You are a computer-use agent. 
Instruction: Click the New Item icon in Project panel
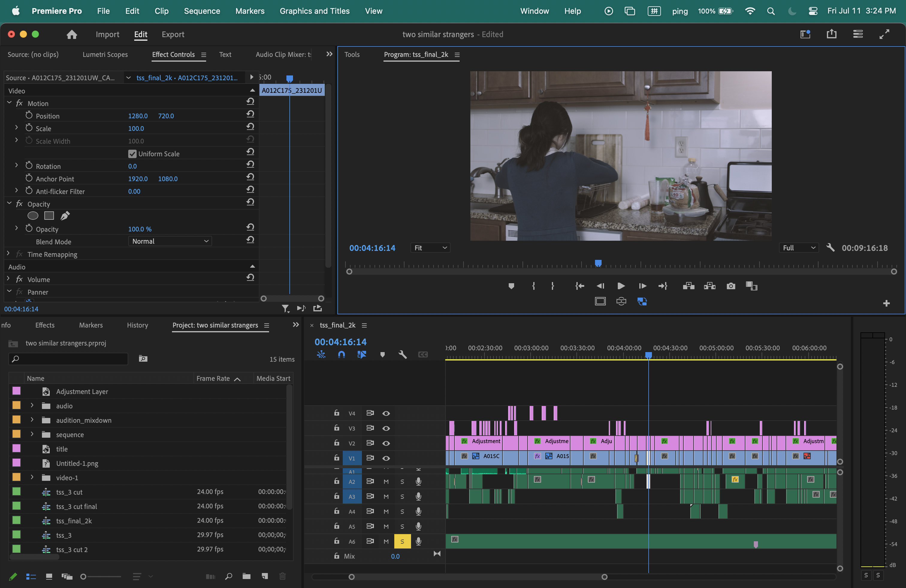[265, 576]
